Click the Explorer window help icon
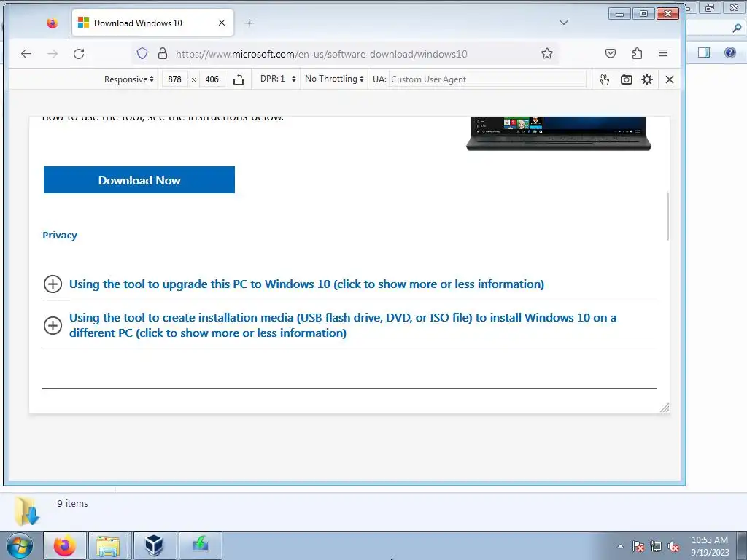This screenshot has height=560, width=747. coord(729,52)
